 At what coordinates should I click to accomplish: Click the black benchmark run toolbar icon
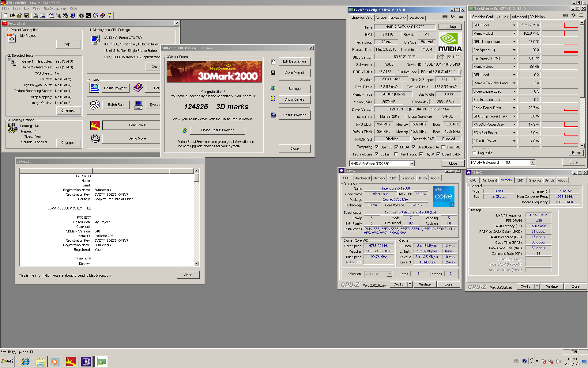click(x=88, y=15)
